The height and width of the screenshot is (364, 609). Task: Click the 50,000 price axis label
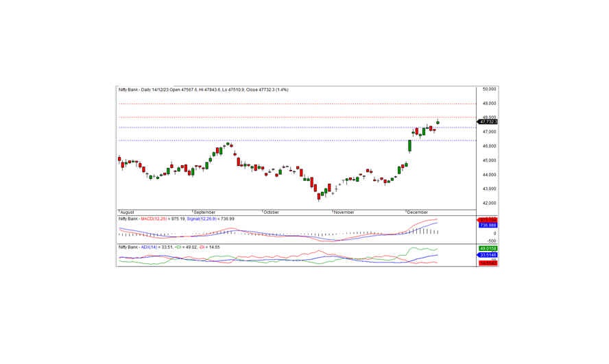[488, 89]
